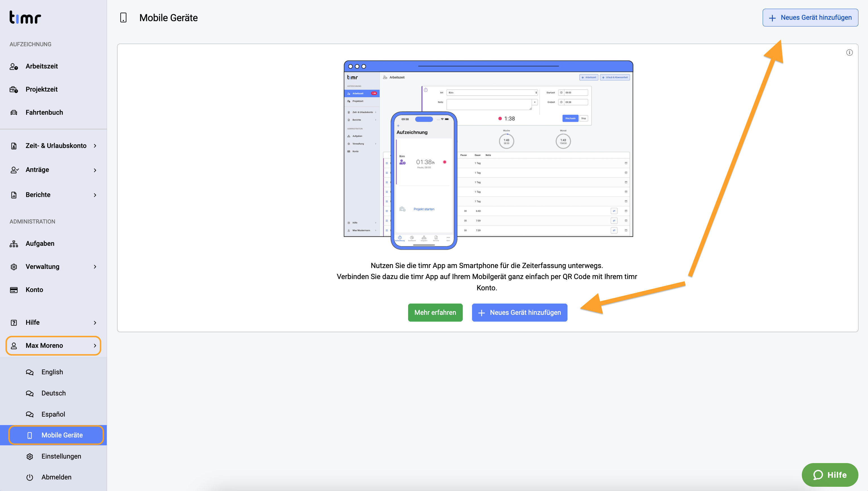Viewport: 868px width, 491px height.
Task: Click the AUFZEICHNUNG section label
Action: coord(30,44)
